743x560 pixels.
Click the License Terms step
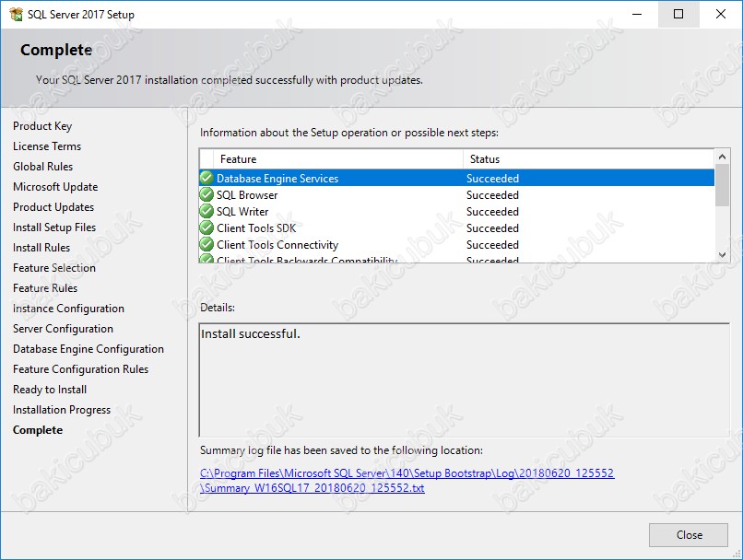click(47, 146)
